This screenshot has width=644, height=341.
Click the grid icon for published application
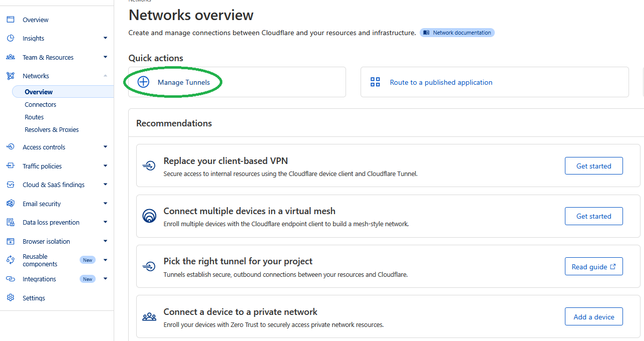[x=375, y=82]
